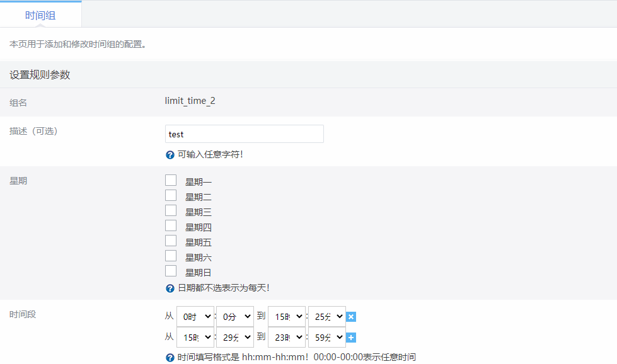
Task: Open first row start minute dropdown 0分
Action: pos(234,317)
